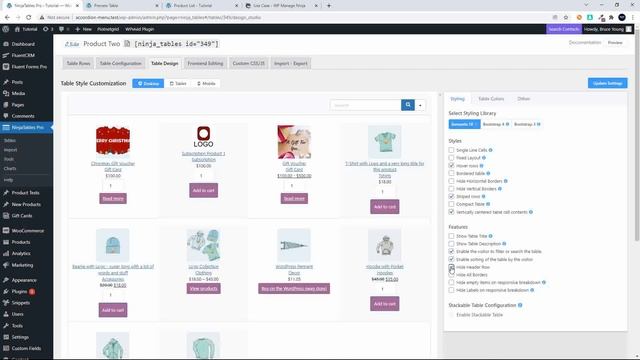Screen dimensions: 640x360
Task: Select Bootstrap 3 styling library
Action: [x=527, y=124]
